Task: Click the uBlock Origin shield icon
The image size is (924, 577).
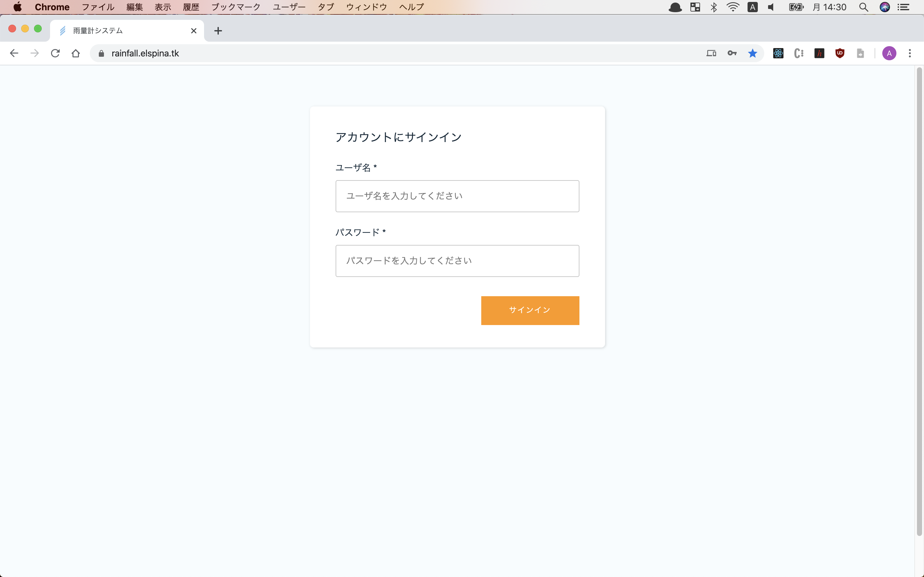Action: 840,53
